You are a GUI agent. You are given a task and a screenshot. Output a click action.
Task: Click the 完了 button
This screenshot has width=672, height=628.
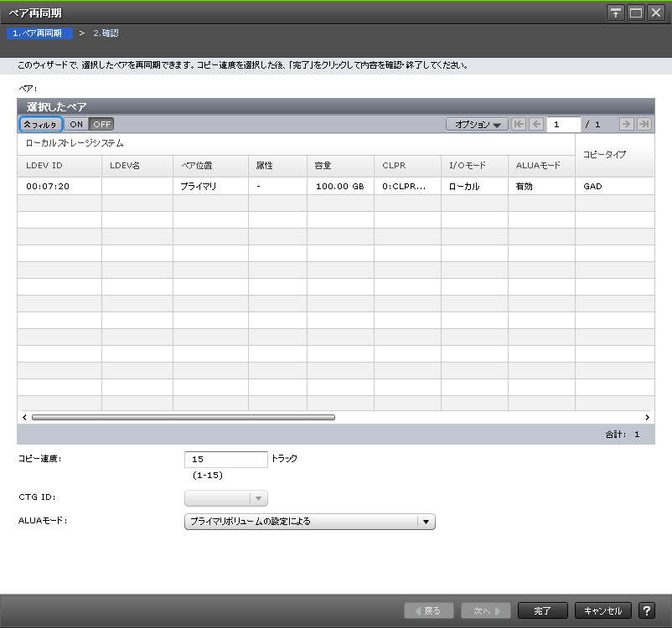(x=542, y=610)
